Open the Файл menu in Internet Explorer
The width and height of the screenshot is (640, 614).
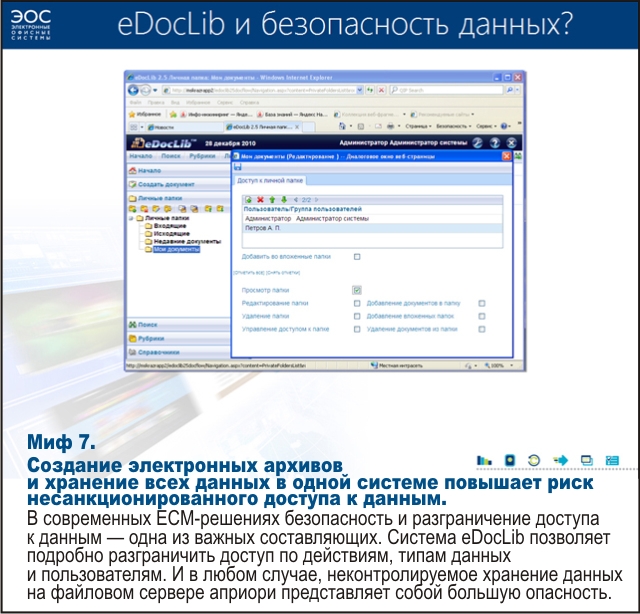[135, 102]
